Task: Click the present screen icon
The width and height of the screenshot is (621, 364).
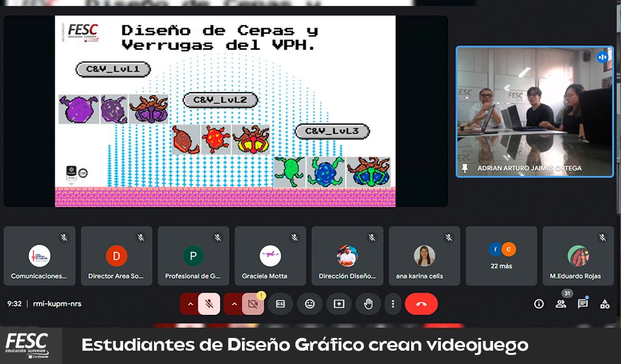Action: 339,304
